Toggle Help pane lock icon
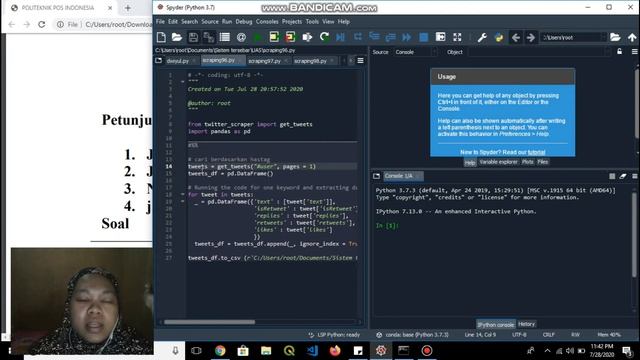The image size is (640, 360). click(x=620, y=51)
